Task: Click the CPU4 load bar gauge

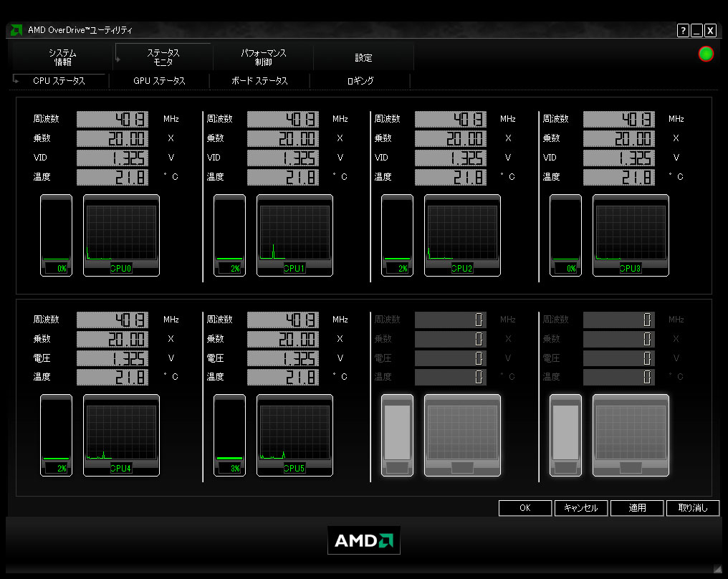Action: click(56, 436)
